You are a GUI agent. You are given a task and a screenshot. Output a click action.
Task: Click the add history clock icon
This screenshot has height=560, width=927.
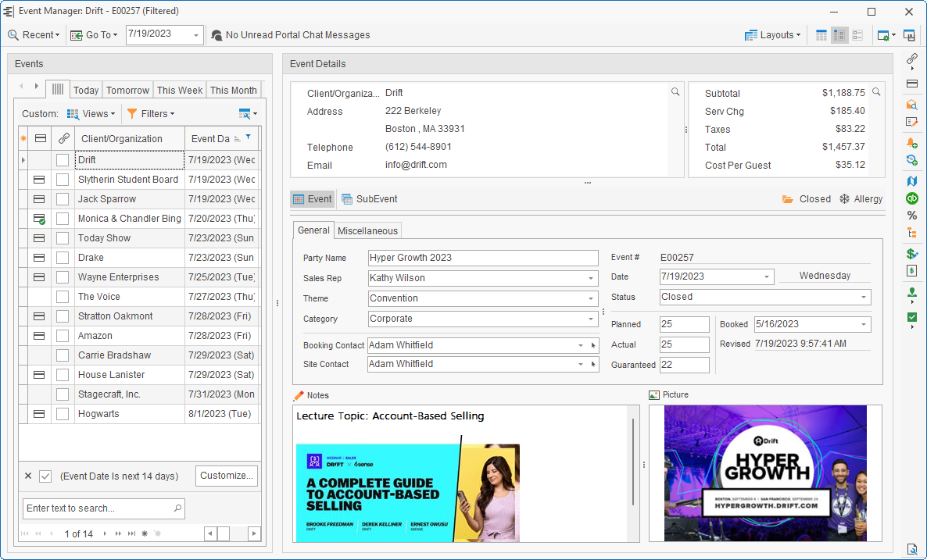tap(912, 160)
